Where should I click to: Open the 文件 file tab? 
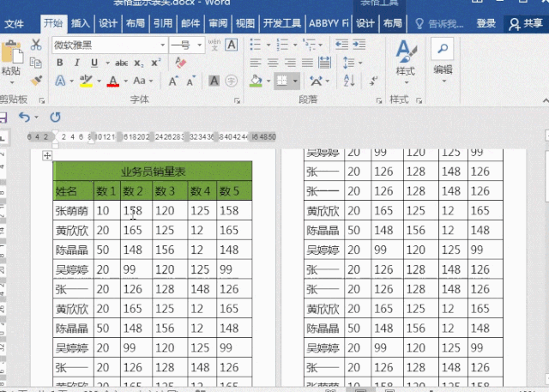click(14, 23)
